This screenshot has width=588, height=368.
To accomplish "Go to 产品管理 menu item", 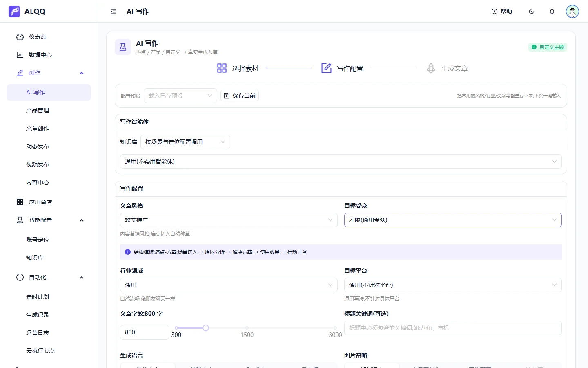I will pos(49,110).
